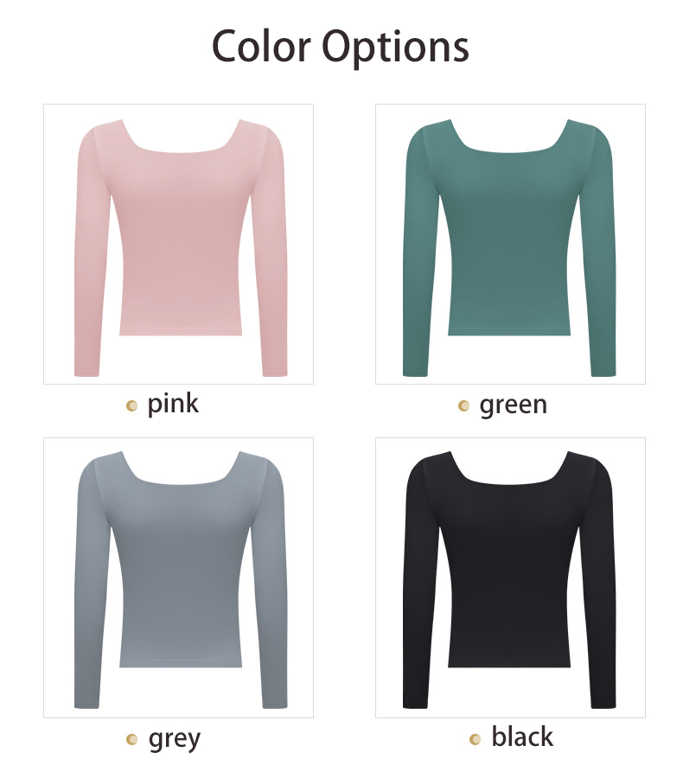Click the gold bullet beside pink
The image size is (683, 784).
pos(132,405)
